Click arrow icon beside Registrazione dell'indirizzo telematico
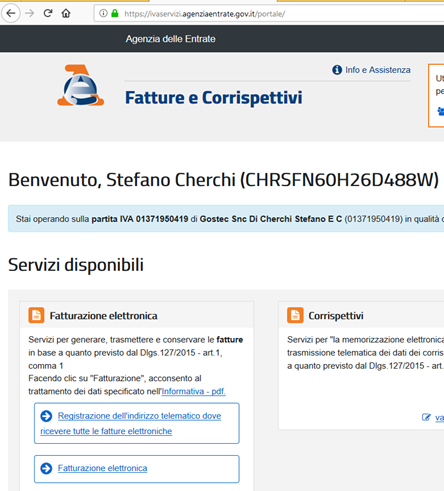Image resolution: width=444 pixels, height=491 pixels. [46, 416]
